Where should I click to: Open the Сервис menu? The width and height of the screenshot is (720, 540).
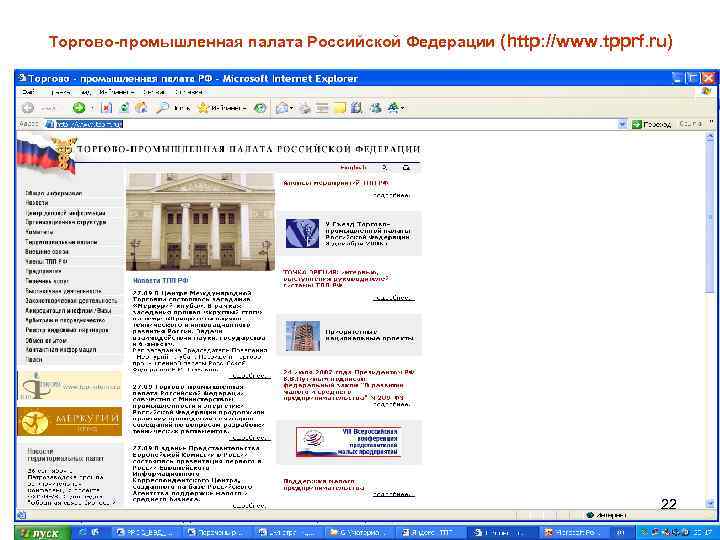coord(154,92)
